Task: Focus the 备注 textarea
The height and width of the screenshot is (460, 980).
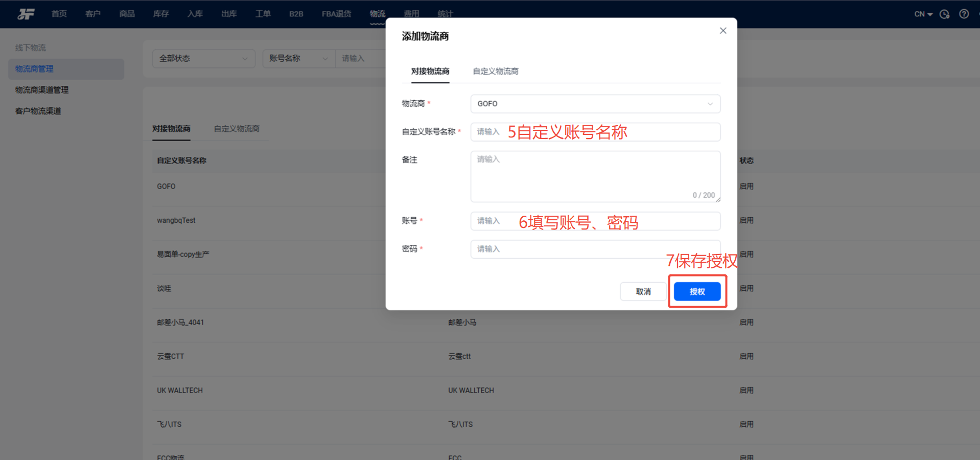Action: pyautogui.click(x=595, y=176)
